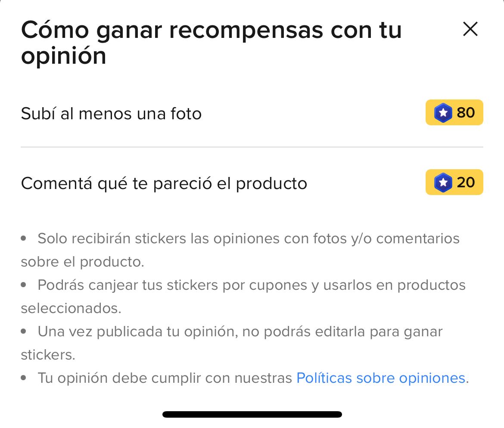Click the bullet dot before 'Podrás canjear'
This screenshot has height=428, width=504.
pos(24,285)
